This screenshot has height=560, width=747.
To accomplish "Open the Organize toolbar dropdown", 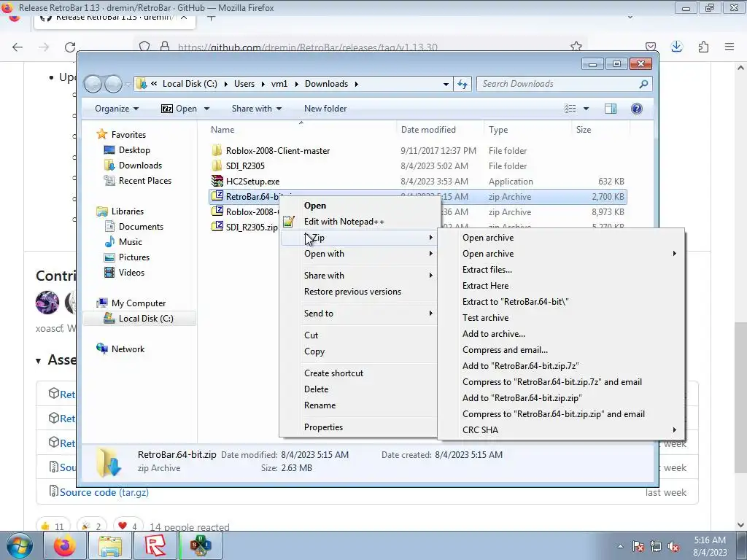I will point(117,109).
